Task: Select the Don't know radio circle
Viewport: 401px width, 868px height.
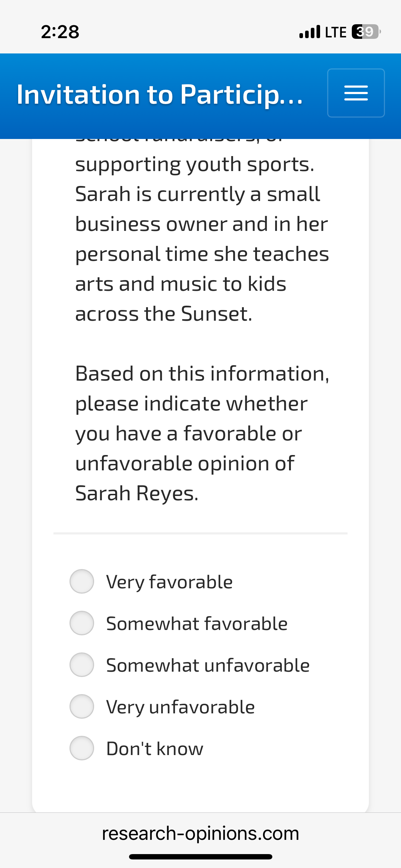Action: (82, 748)
